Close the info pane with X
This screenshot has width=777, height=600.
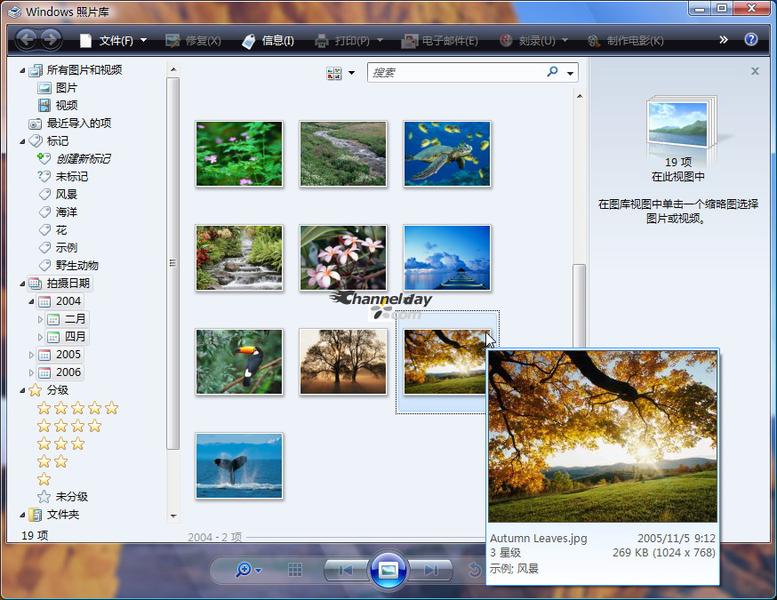pyautogui.click(x=755, y=71)
